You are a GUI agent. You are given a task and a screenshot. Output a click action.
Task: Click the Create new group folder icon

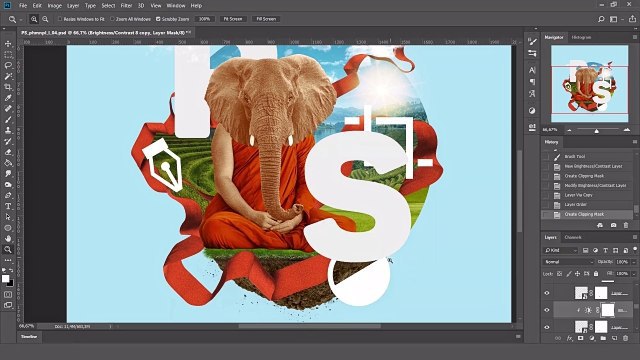click(603, 338)
